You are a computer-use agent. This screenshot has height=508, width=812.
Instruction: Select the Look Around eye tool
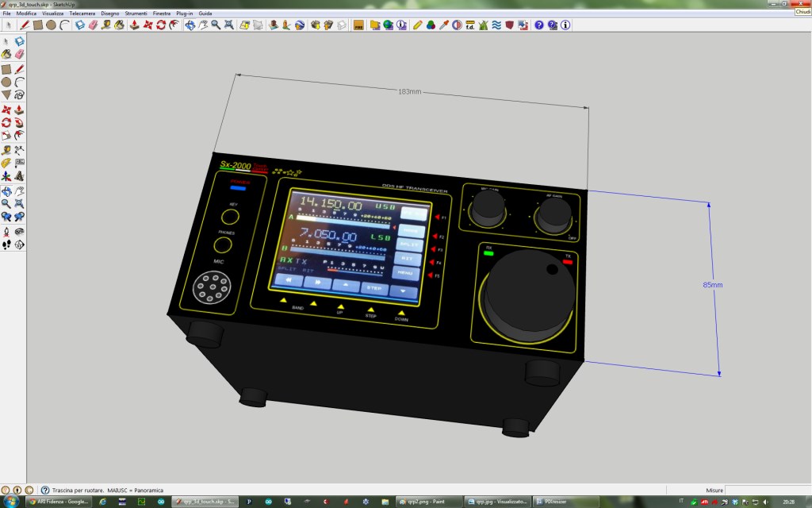pos(19,231)
